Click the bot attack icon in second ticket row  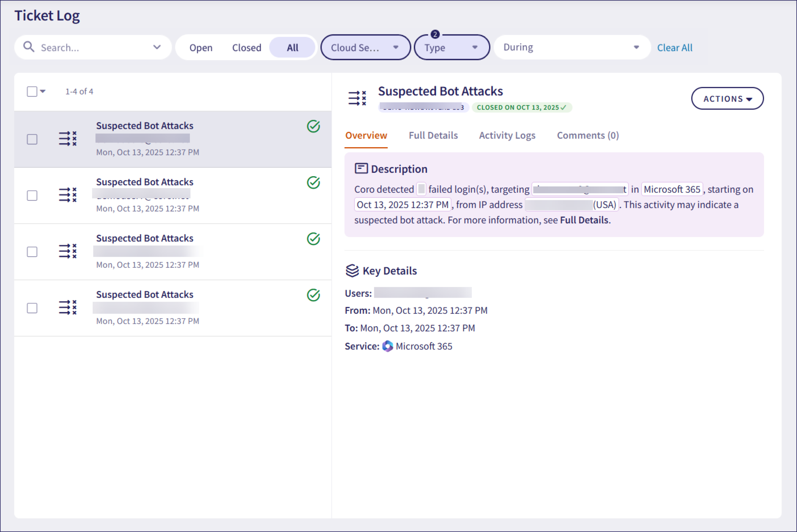click(68, 195)
